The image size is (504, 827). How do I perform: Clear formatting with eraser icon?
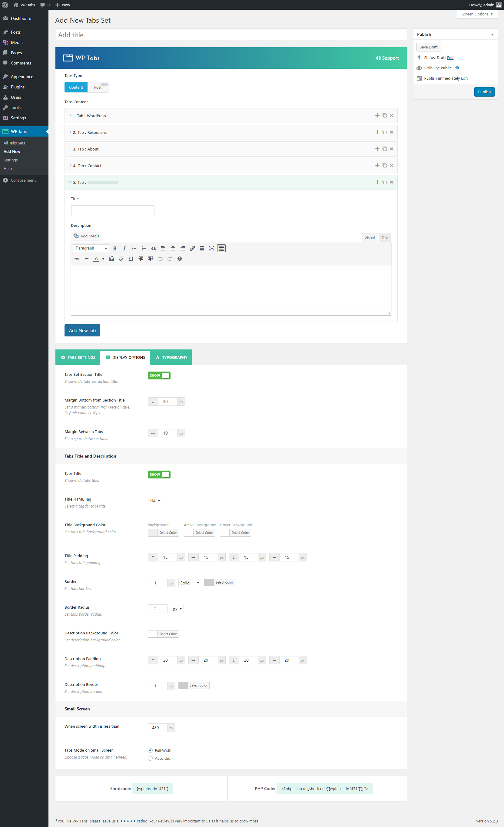(121, 258)
